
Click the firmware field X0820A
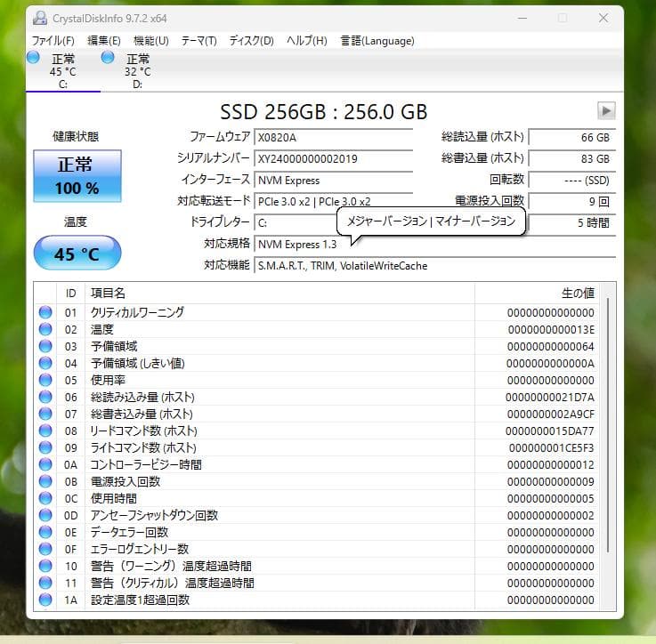(334, 138)
